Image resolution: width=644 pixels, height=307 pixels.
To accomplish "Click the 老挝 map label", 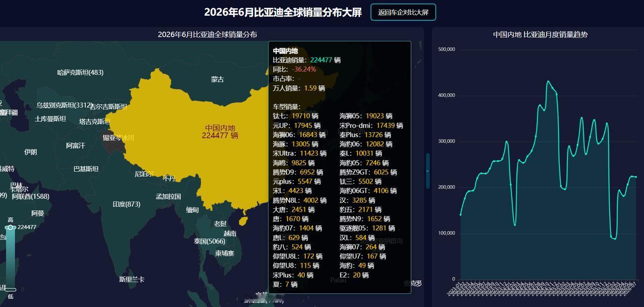I will coord(220,224).
